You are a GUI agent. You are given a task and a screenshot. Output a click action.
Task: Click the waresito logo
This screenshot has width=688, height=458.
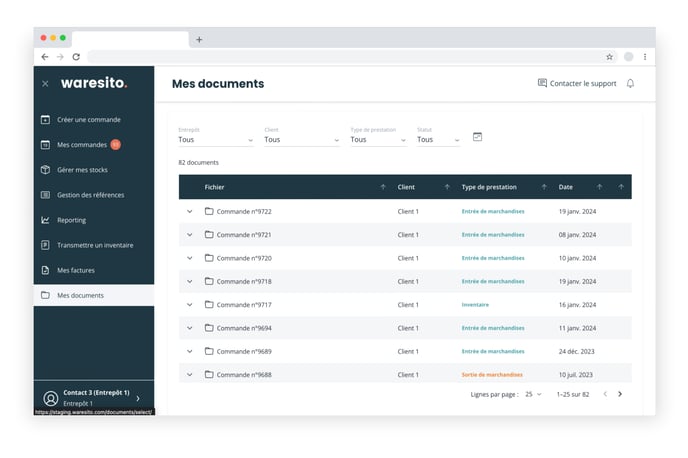tap(94, 82)
